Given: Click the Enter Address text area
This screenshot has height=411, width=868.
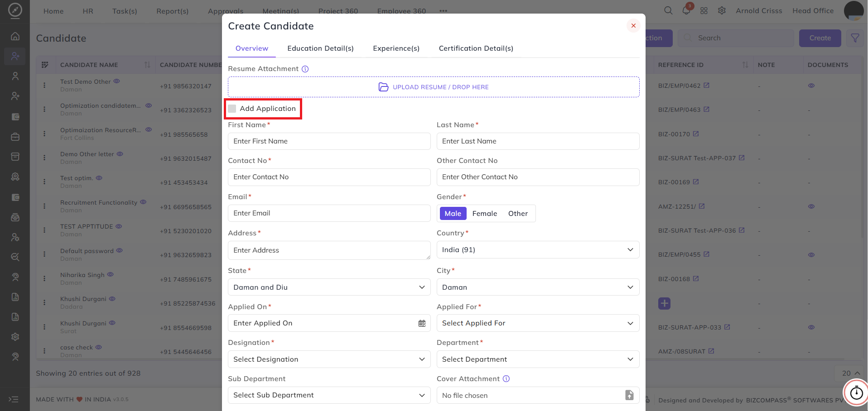Looking at the screenshot, I should point(329,250).
